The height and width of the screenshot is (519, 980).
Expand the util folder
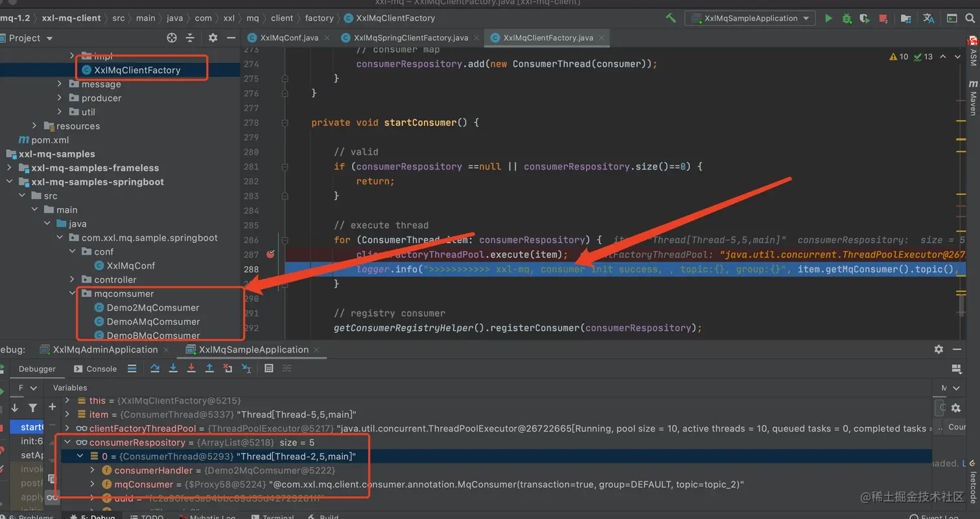pyautogui.click(x=59, y=112)
